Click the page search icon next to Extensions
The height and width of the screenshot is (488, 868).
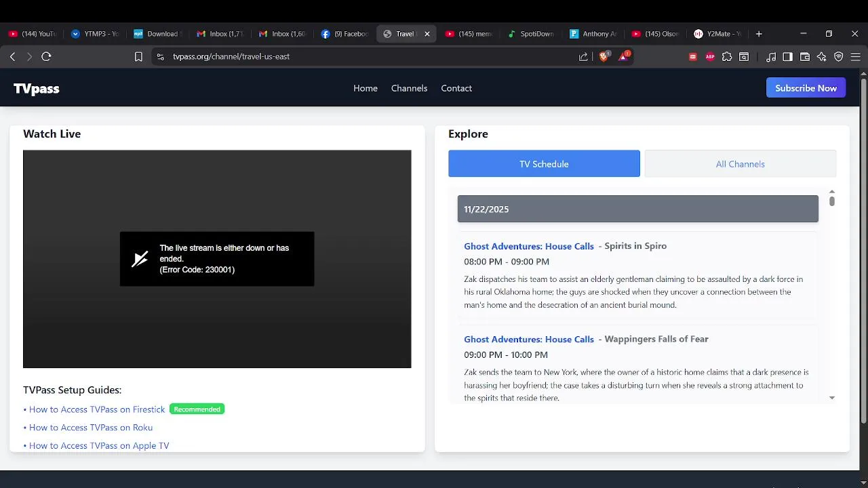click(744, 57)
